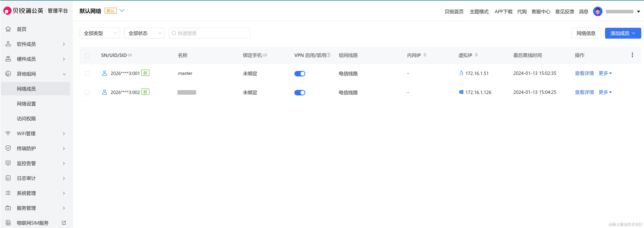The height and width of the screenshot is (228, 644).
Task: Open 贝锐首页 link in header
Action: click(x=454, y=12)
